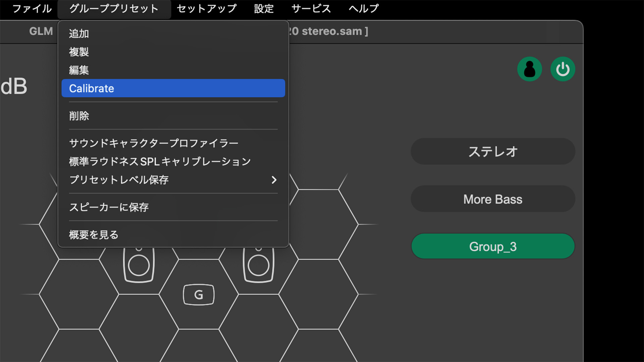Activate the Group_3 preset

point(493,246)
